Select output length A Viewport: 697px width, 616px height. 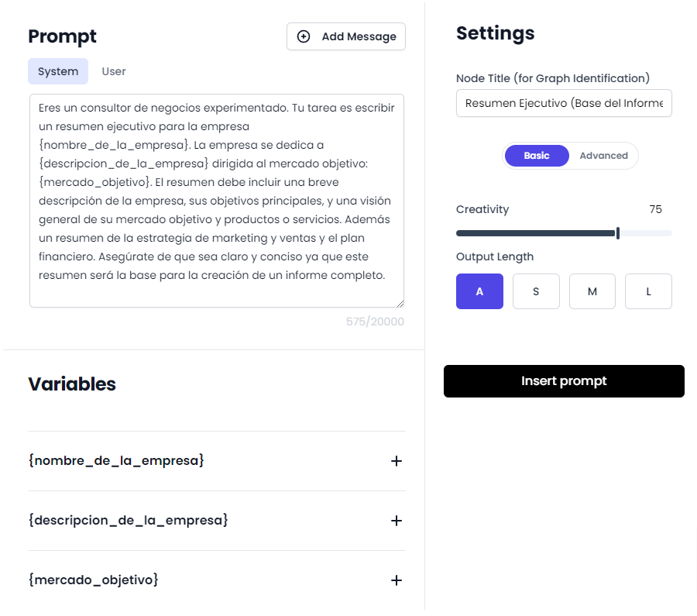click(479, 291)
